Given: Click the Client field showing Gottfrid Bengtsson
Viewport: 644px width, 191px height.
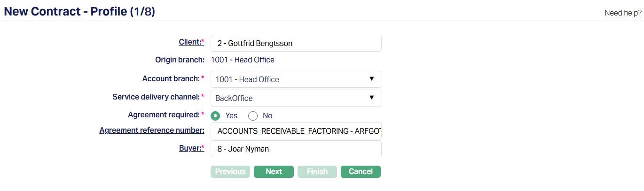Looking at the screenshot, I should (x=296, y=43).
